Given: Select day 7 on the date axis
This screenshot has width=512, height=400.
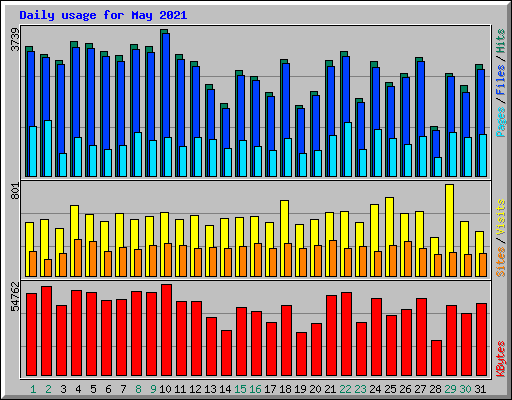Looking at the screenshot, I should coord(123,389).
